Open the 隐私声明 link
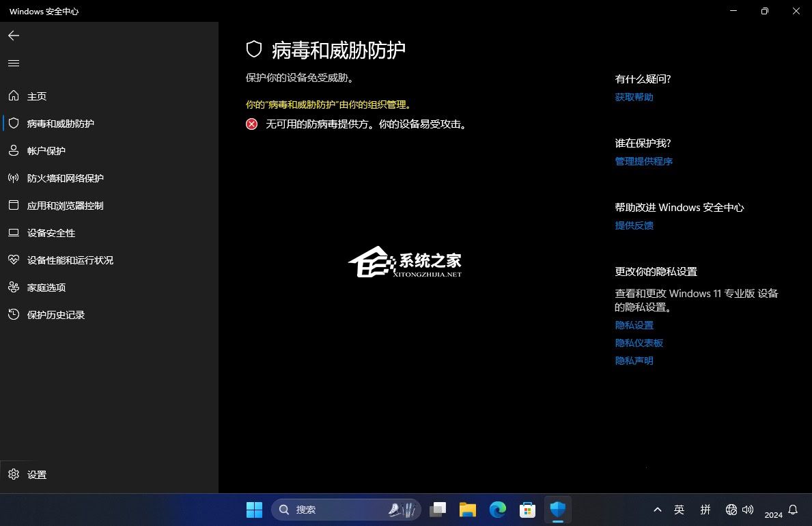Image resolution: width=812 pixels, height=526 pixels. pos(634,360)
